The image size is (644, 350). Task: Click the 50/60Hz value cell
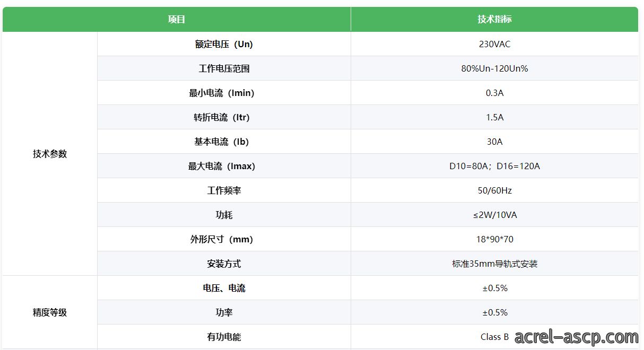[494, 190]
